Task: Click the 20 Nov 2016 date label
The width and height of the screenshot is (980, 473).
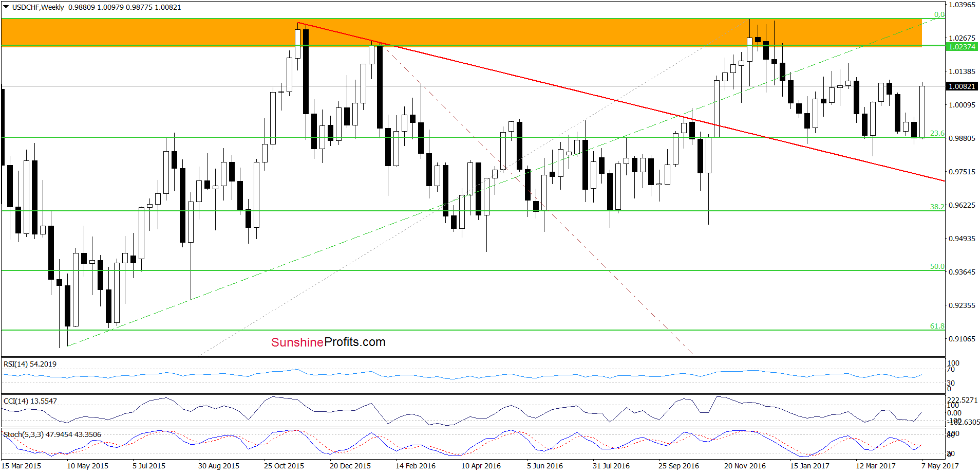Action: coord(745,466)
